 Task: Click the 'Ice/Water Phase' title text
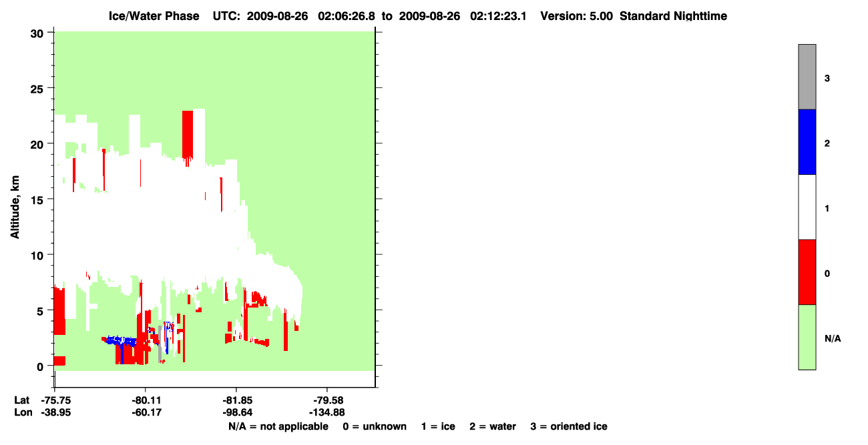[x=154, y=15]
